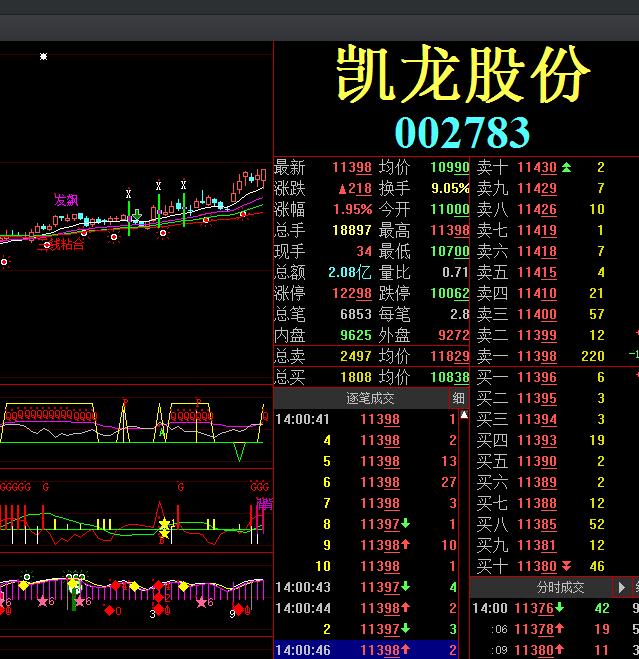Select stock name 凯龙股份

tap(463, 74)
